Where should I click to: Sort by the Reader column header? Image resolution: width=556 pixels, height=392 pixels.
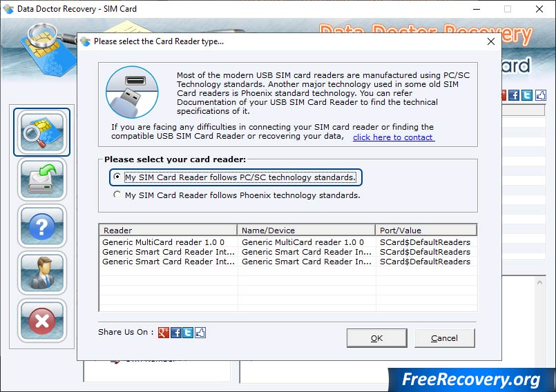168,231
